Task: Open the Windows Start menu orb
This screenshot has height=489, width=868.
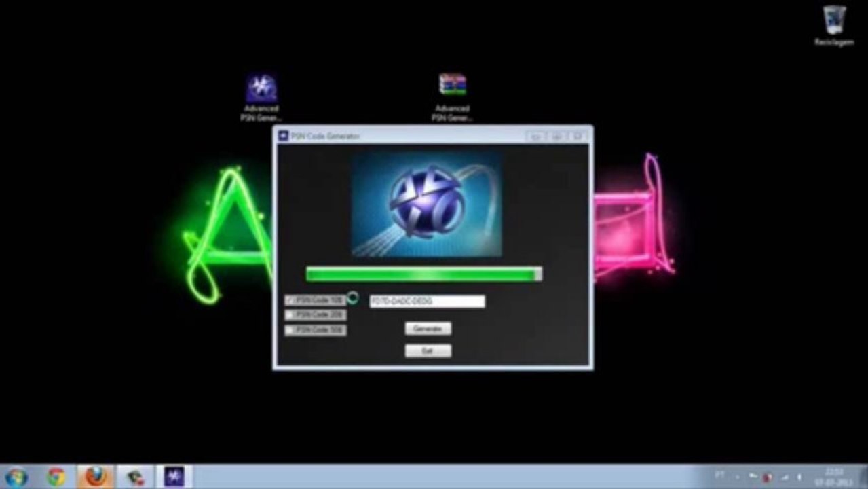Action: click(x=15, y=477)
